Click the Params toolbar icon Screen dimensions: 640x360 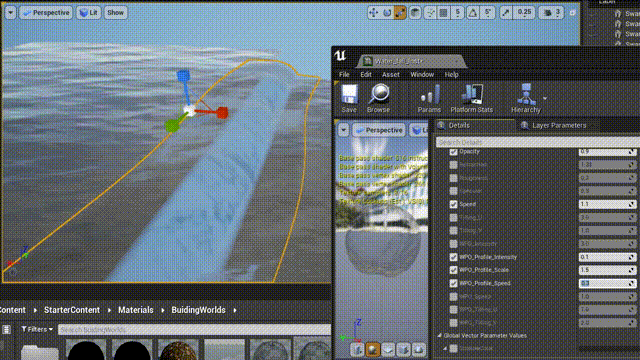coord(429,94)
